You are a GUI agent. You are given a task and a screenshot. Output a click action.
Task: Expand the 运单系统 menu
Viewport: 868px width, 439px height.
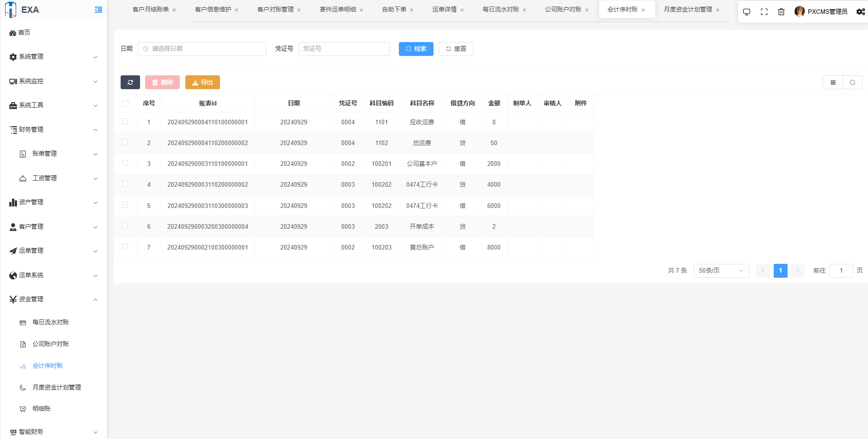click(54, 275)
